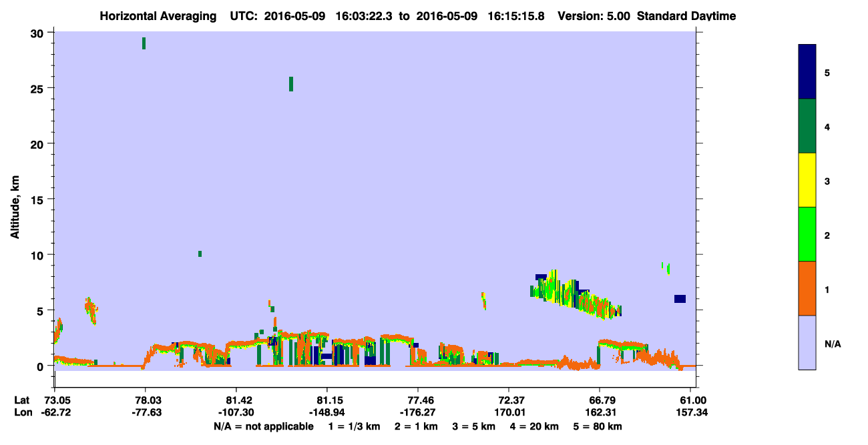868x445 pixels.
Task: Click the '3 = 5 km' legend entry
Action: tap(474, 426)
